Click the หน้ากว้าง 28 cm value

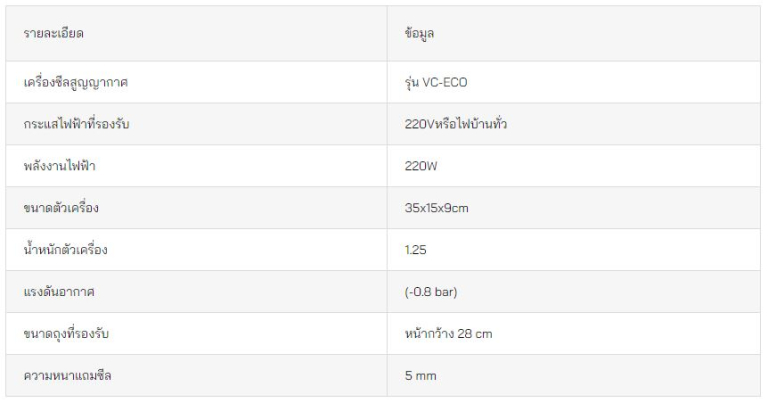pyautogui.click(x=448, y=333)
